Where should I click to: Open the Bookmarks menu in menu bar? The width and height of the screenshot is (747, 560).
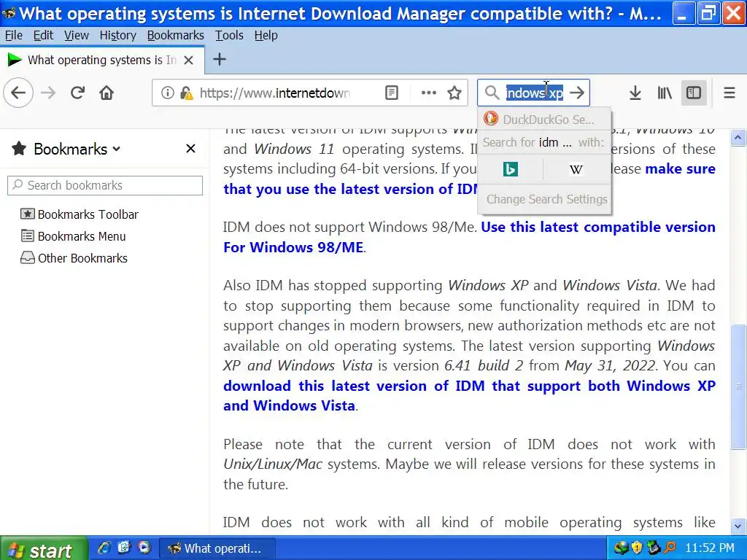[175, 35]
